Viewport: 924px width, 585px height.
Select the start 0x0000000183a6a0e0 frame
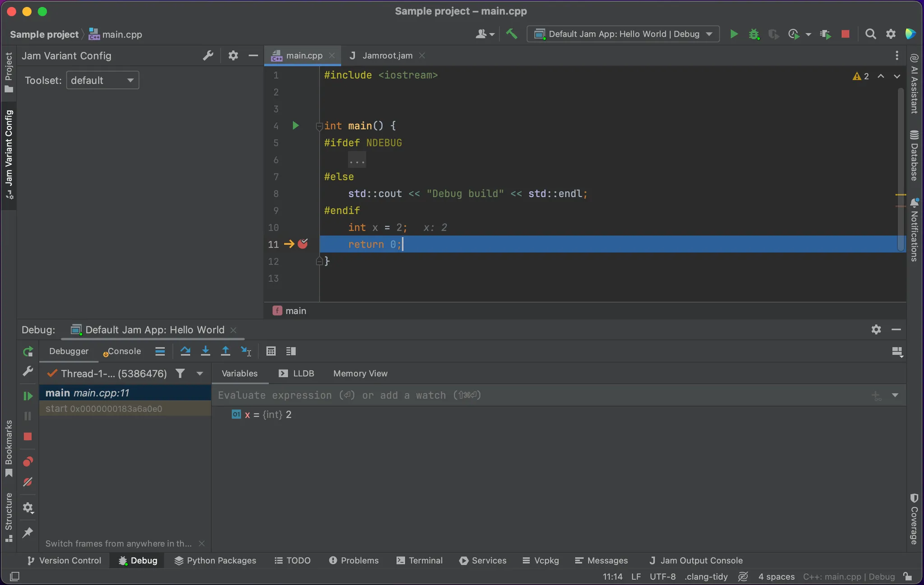(x=125, y=409)
